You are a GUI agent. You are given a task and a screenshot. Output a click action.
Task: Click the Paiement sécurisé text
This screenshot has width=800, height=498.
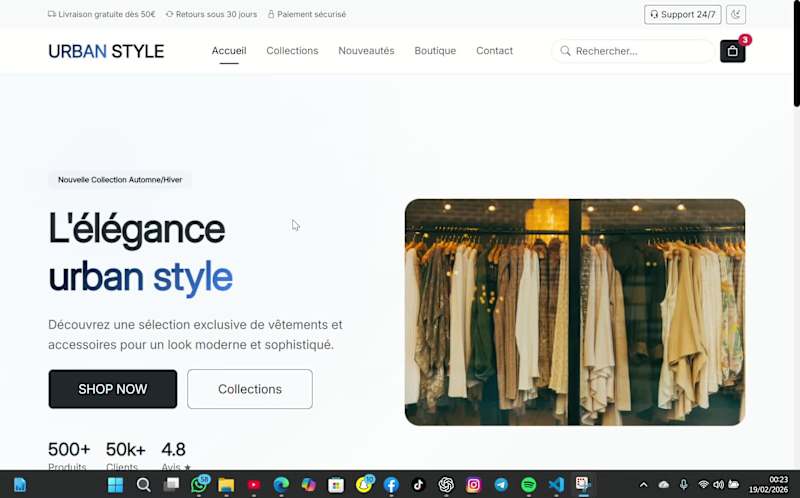[311, 14]
